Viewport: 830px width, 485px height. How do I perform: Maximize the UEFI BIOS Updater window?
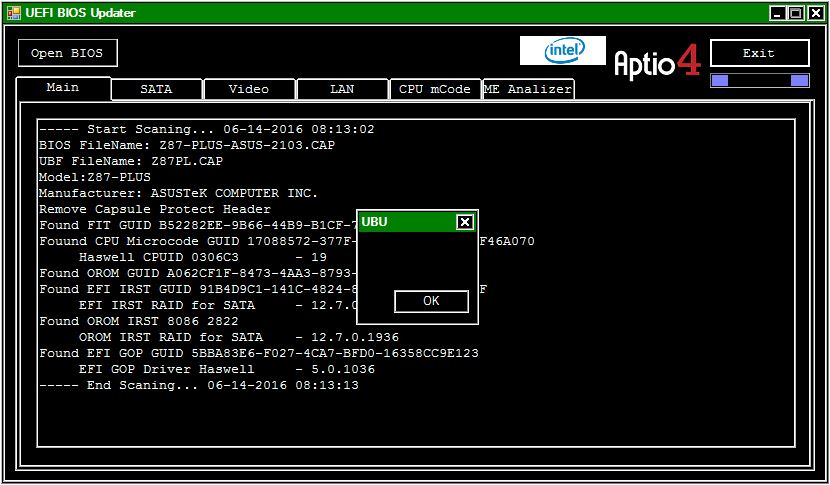point(796,13)
